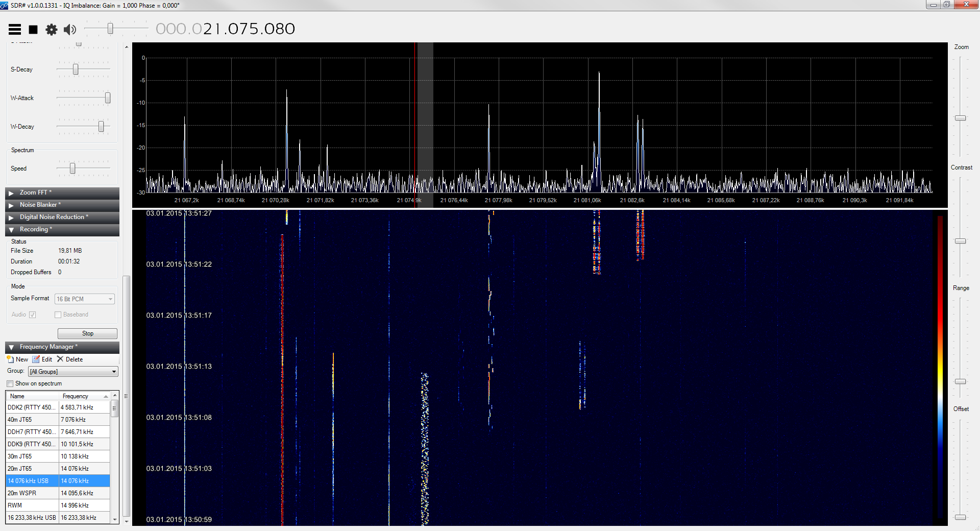Open the hamburger main menu
The image size is (980, 531).
click(15, 30)
